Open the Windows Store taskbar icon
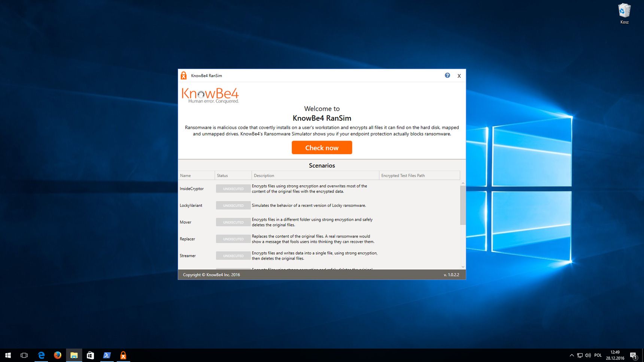The image size is (644, 362). (x=90, y=355)
